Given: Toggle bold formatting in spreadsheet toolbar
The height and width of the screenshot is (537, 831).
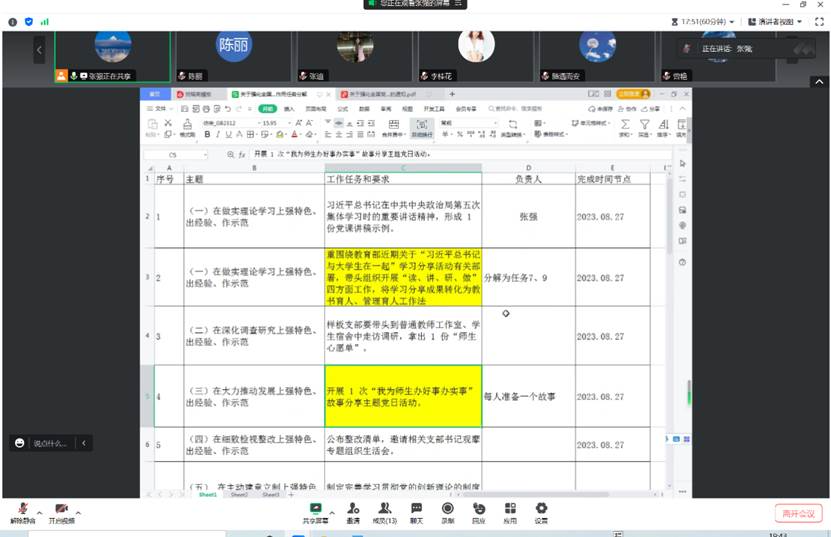Looking at the screenshot, I should [209, 133].
